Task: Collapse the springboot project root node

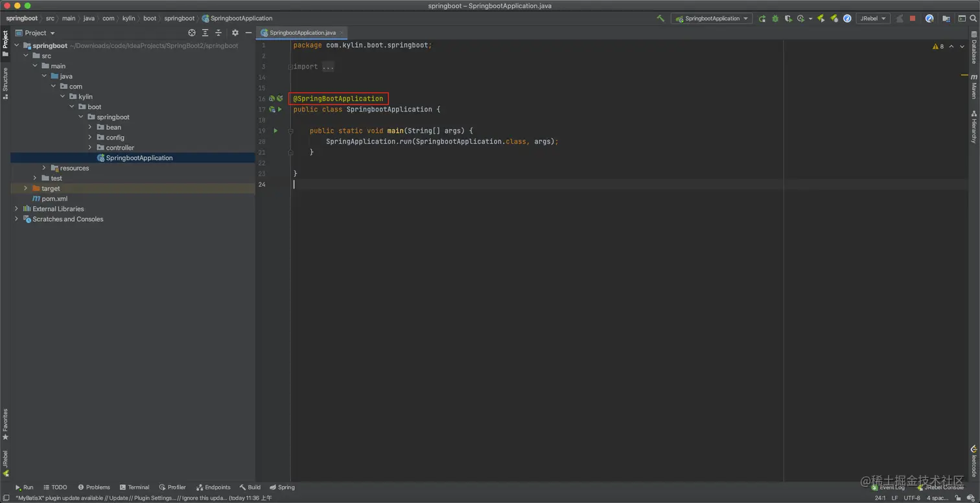Action: [16, 45]
